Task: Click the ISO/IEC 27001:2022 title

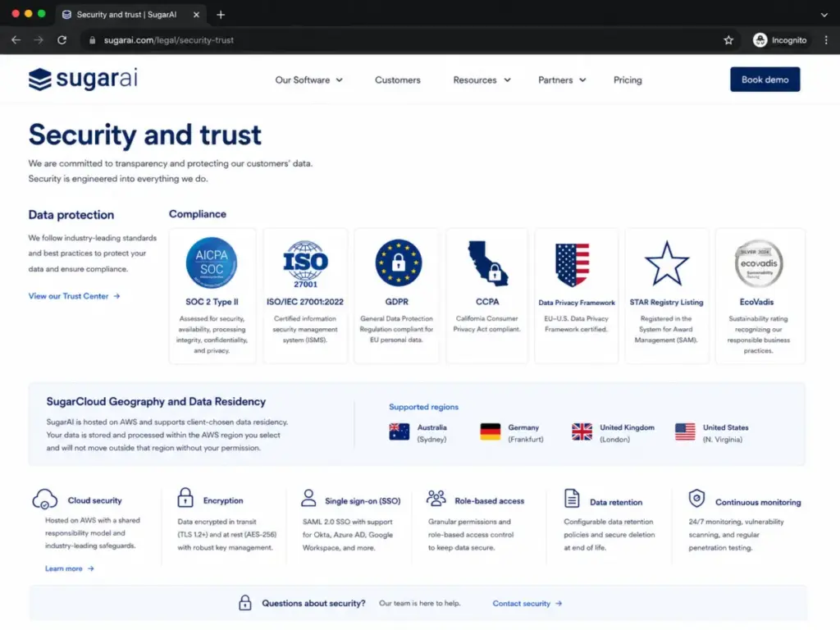Action: click(305, 302)
